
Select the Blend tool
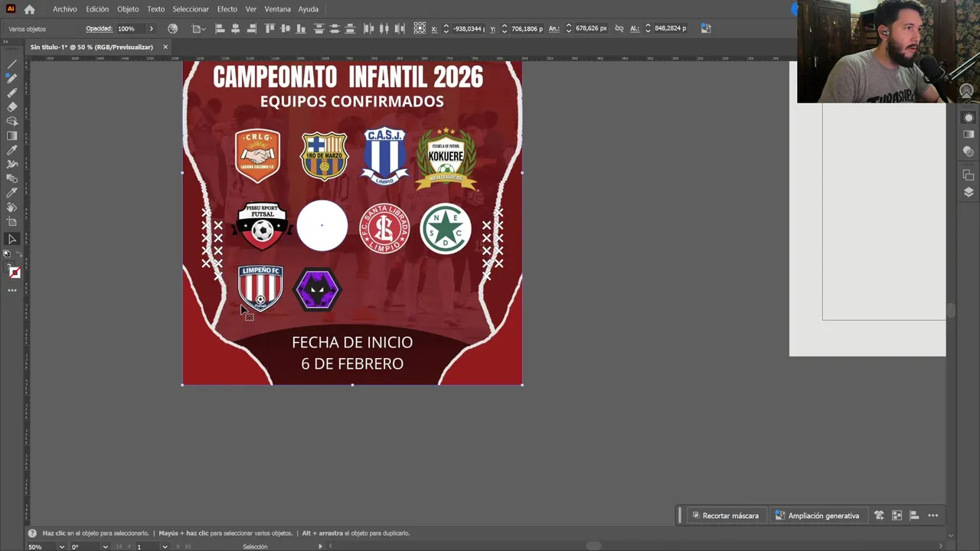coord(11,178)
